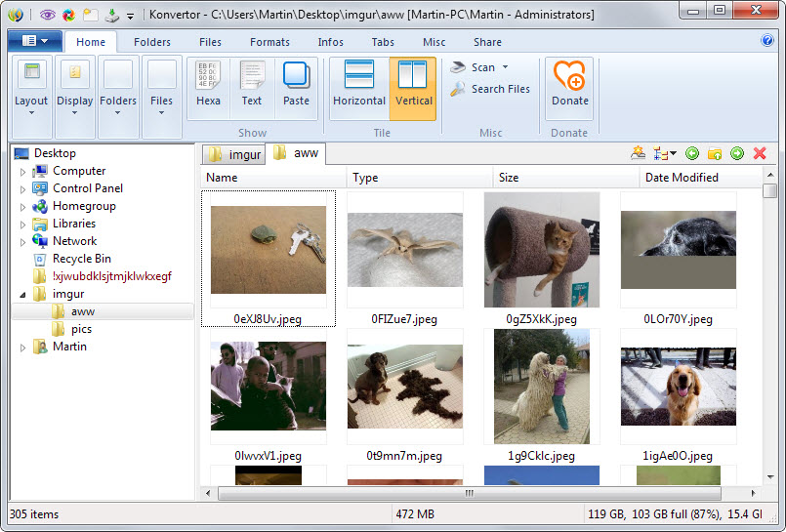Click the eye icon in the title bar
The image size is (786, 532).
[x=47, y=15]
